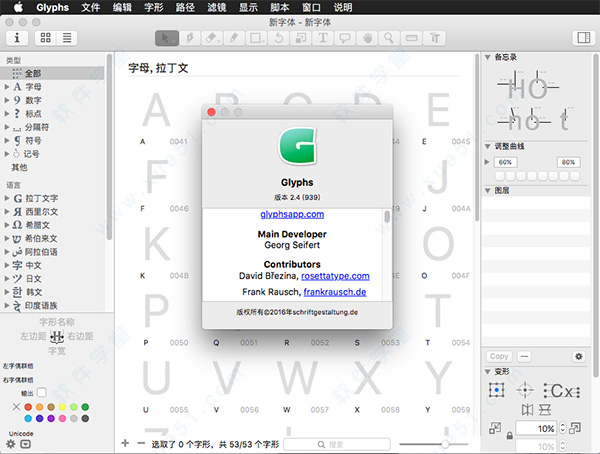Select glyph cell U 0055
Screen dimensions: 600x454
coord(163,387)
